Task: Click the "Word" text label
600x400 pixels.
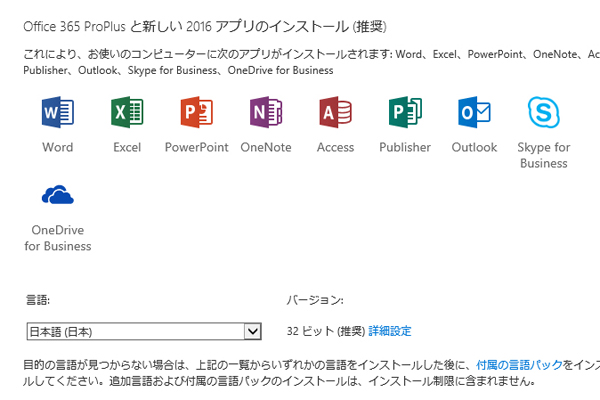Action: pyautogui.click(x=58, y=147)
